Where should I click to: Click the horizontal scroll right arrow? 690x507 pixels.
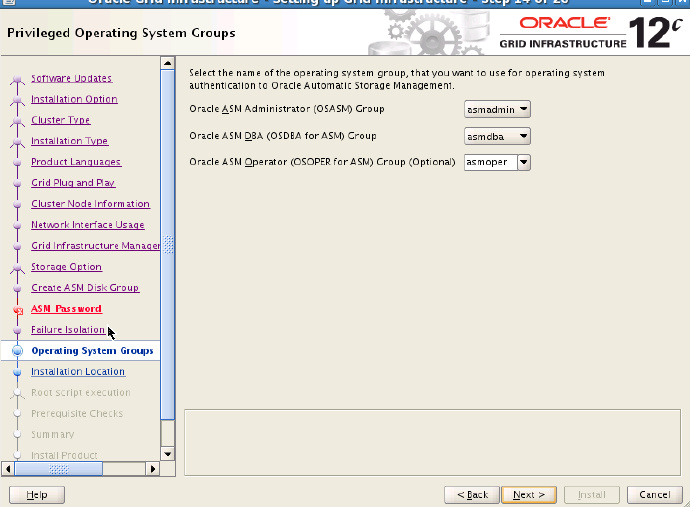point(153,469)
